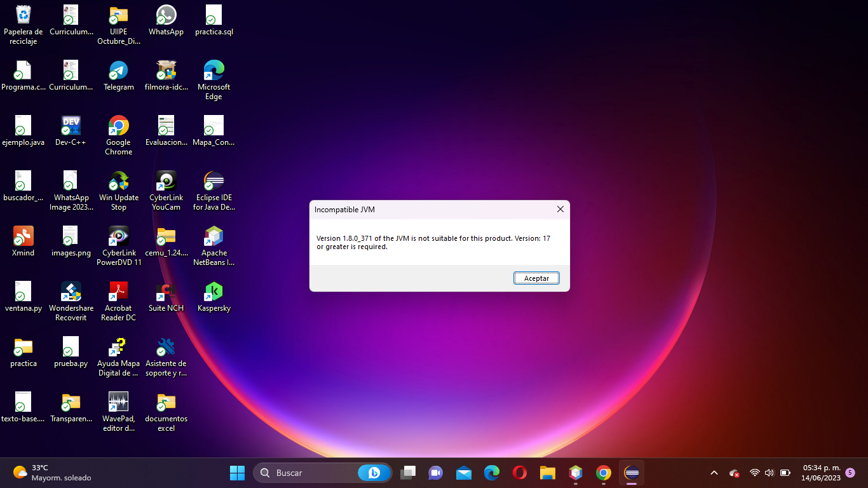Select the Wondershare Recoverit shortcut
The width and height of the screenshot is (868, 488).
(x=71, y=301)
